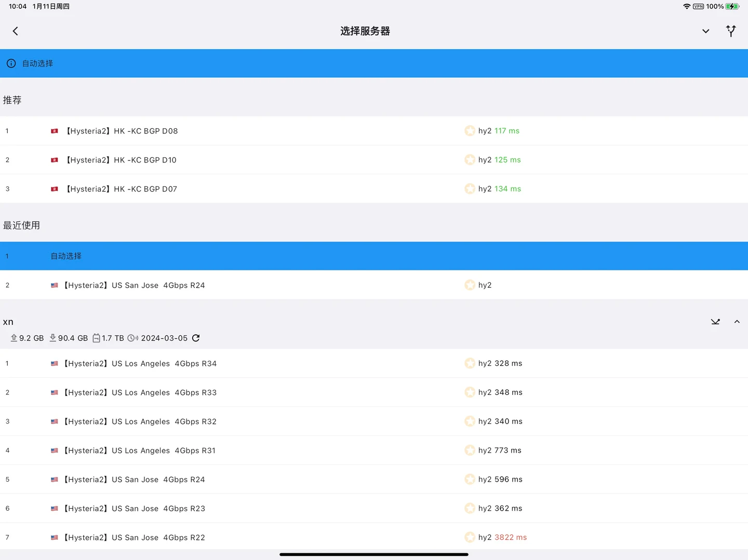Tap the routing fork icon in header
This screenshot has height=560, width=748.
point(731,31)
